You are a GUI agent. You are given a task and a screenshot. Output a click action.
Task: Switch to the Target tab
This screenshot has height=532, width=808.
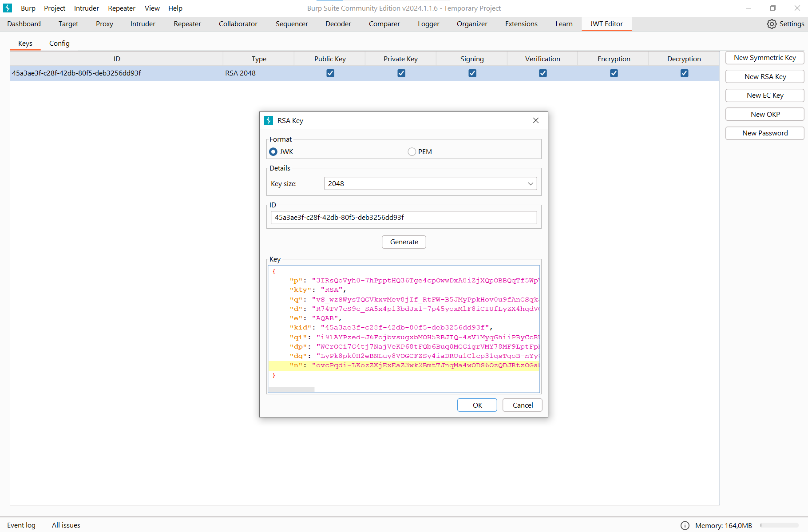pos(68,24)
